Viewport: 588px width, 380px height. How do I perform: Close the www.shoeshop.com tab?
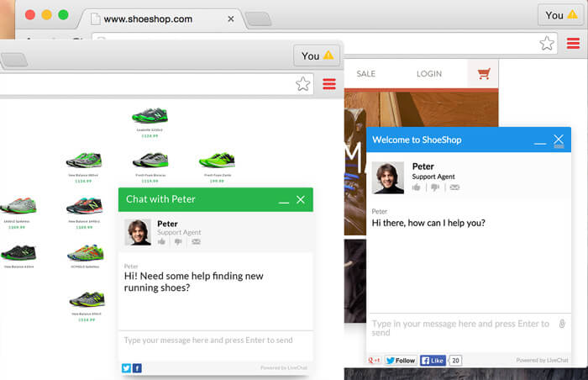pyautogui.click(x=231, y=18)
